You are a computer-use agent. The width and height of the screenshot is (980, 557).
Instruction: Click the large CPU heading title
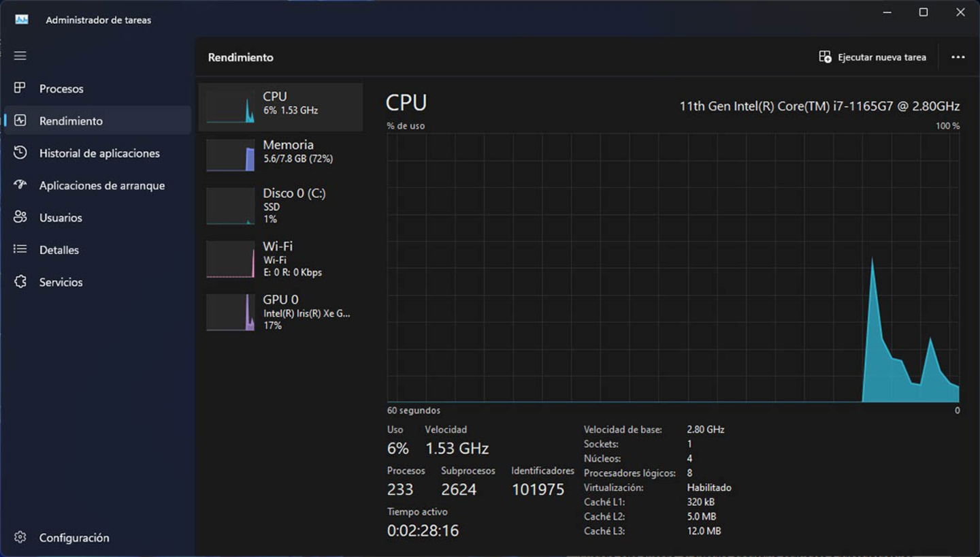pos(406,103)
